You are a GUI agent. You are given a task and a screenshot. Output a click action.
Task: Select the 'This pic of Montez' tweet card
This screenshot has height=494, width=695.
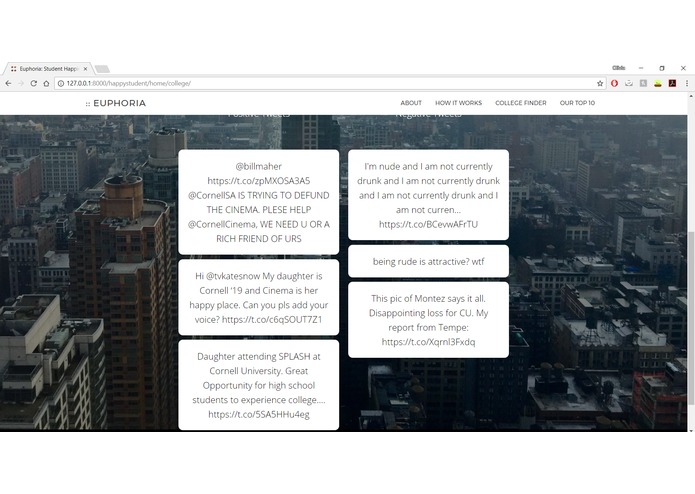[428, 320]
